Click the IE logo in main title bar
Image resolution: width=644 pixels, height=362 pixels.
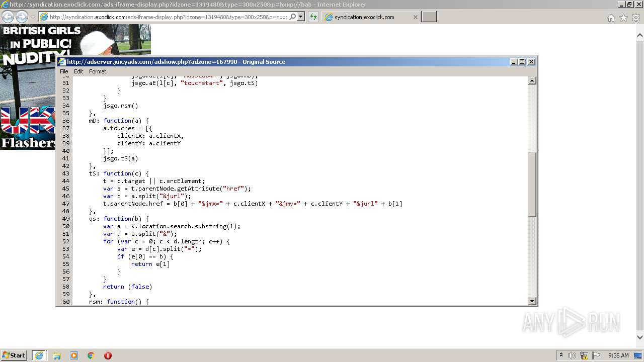tap(5, 5)
